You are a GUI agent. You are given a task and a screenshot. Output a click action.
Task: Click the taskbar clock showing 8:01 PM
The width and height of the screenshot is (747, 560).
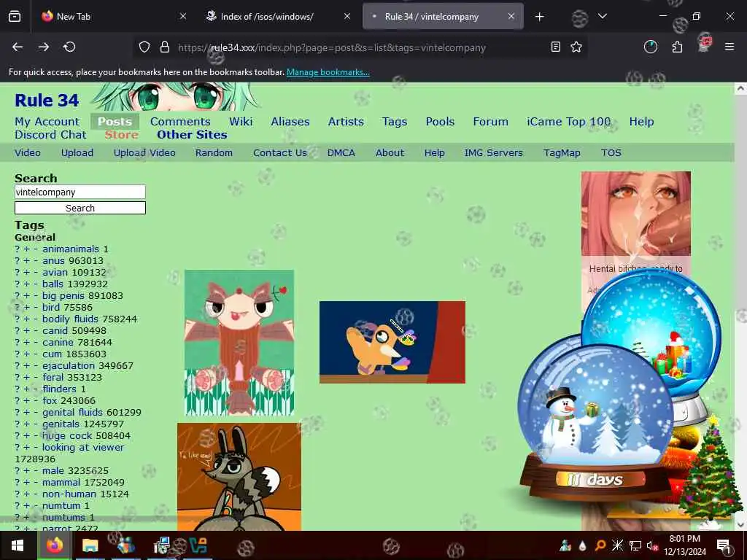pyautogui.click(x=685, y=545)
